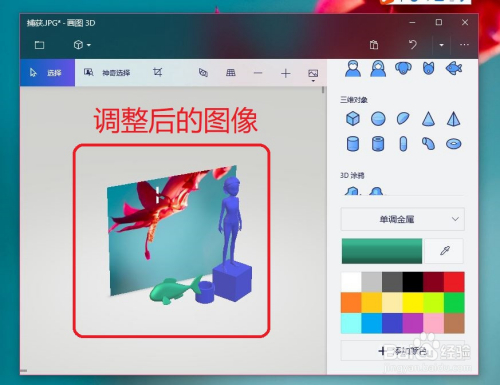Click the current green color preview
The width and height of the screenshot is (500, 385).
coord(382,251)
